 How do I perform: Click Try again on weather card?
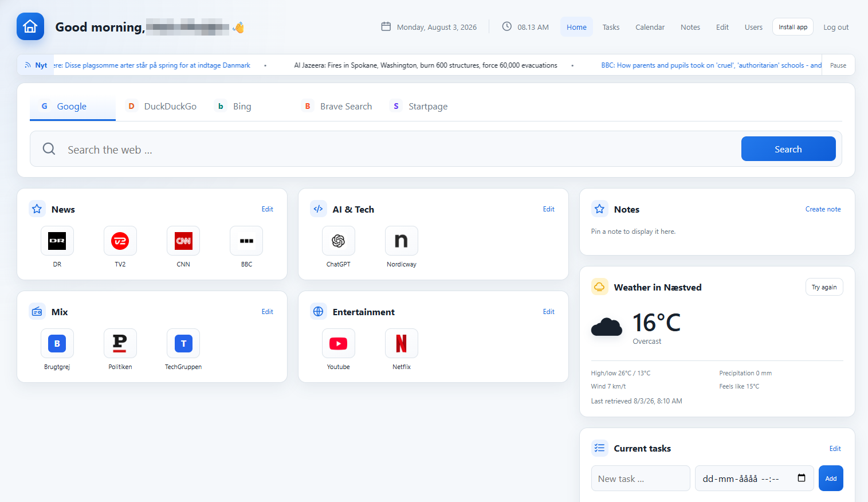(824, 287)
